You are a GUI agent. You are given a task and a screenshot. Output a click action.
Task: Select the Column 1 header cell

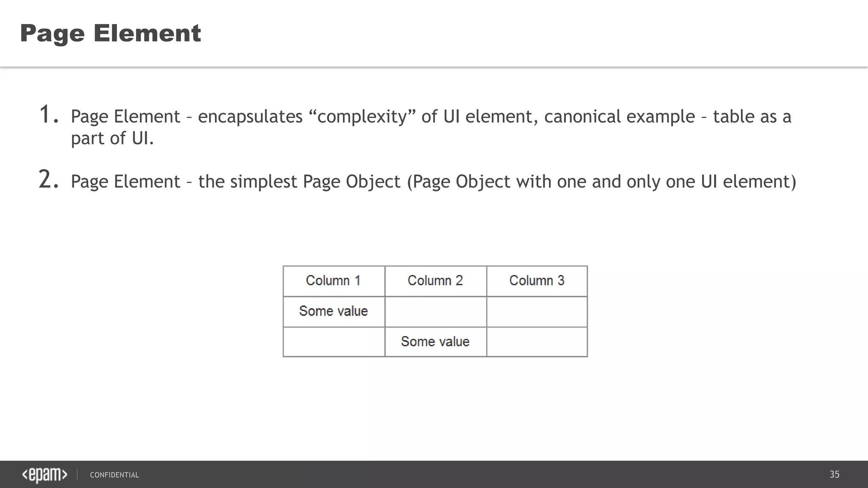point(334,281)
